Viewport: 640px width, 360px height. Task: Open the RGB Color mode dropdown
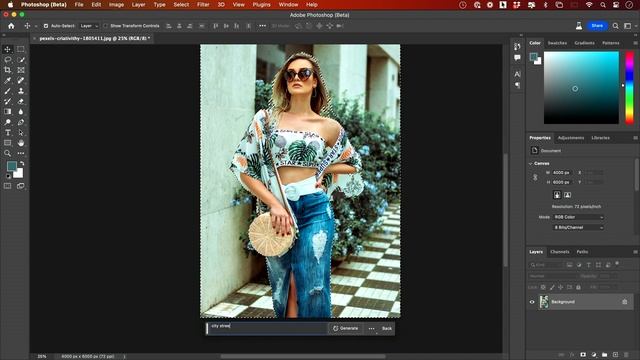578,217
